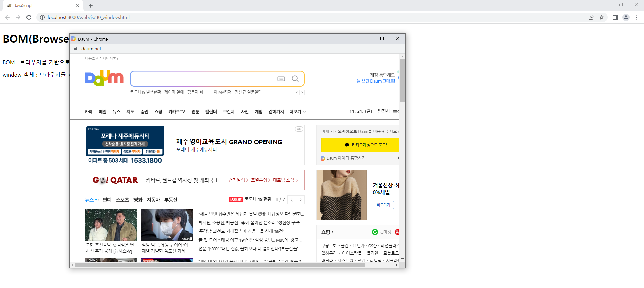Click the 바로가기 button in the ad
The image size is (644, 288).
point(383,205)
